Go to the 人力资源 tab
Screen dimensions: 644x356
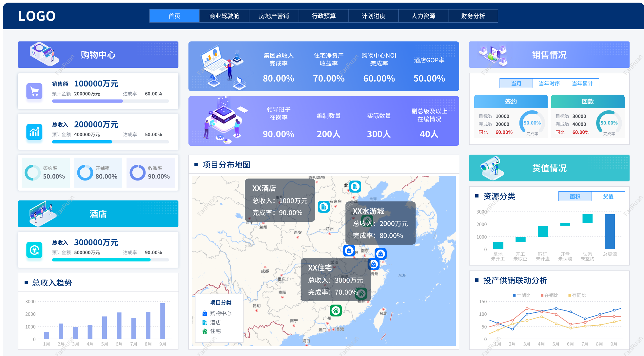(x=423, y=16)
